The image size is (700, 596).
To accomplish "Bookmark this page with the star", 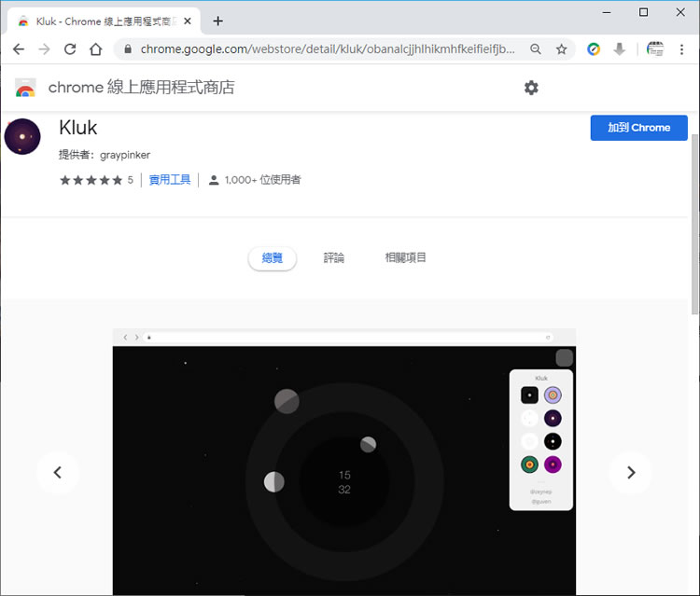I will click(561, 49).
